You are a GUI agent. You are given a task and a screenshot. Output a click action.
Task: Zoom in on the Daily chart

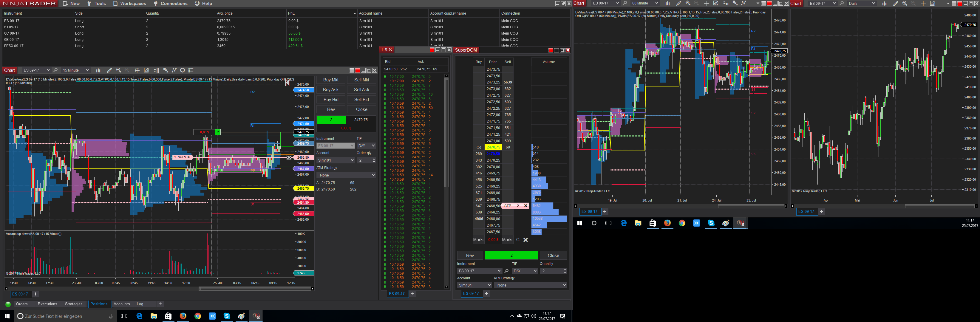click(x=905, y=3)
